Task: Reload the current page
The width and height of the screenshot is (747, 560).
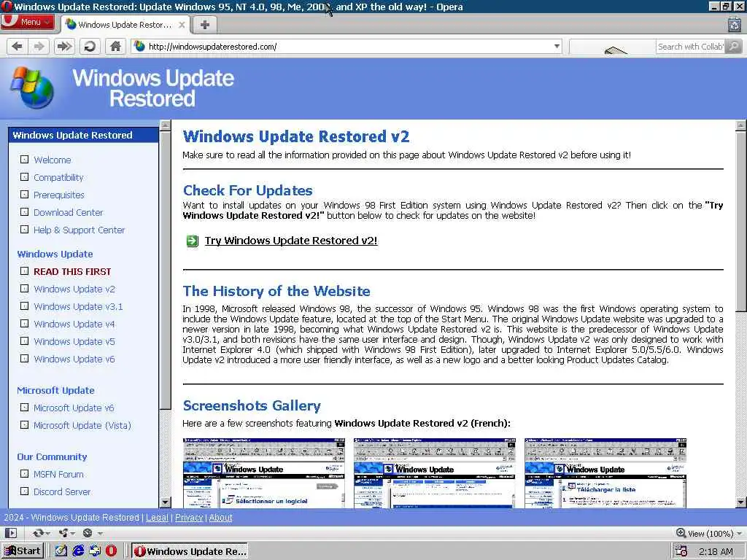Action: pos(90,46)
